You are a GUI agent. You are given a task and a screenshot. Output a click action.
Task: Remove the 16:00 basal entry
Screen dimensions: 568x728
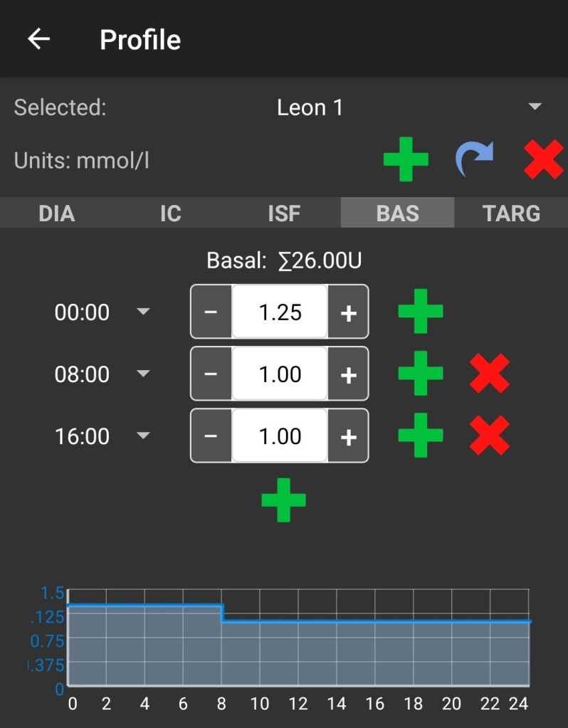coord(490,436)
